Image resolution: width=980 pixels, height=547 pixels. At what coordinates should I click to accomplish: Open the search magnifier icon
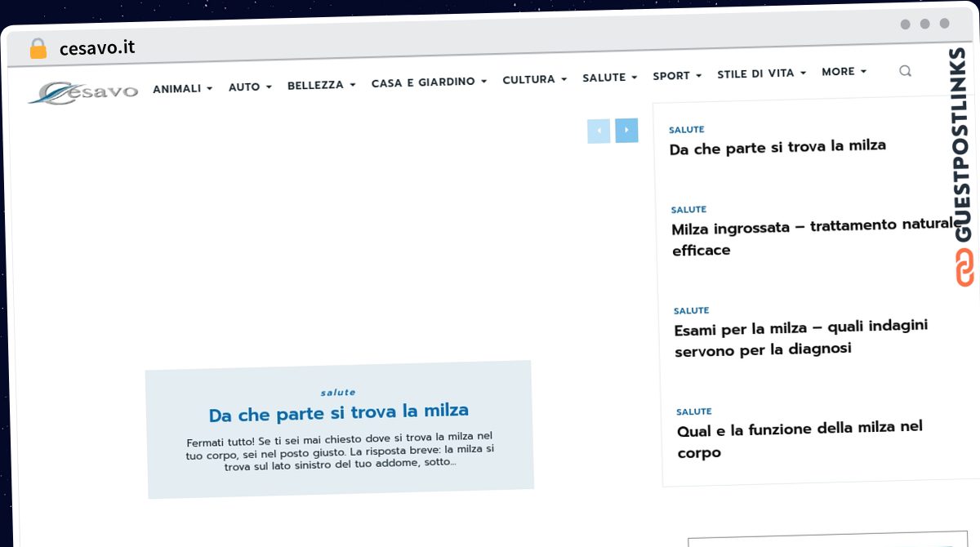point(905,71)
